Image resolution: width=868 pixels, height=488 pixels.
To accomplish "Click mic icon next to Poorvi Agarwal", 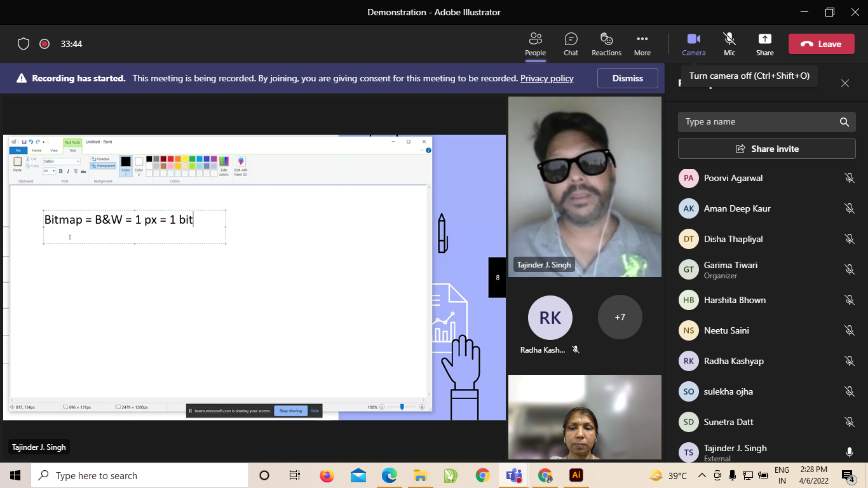I will 849,178.
